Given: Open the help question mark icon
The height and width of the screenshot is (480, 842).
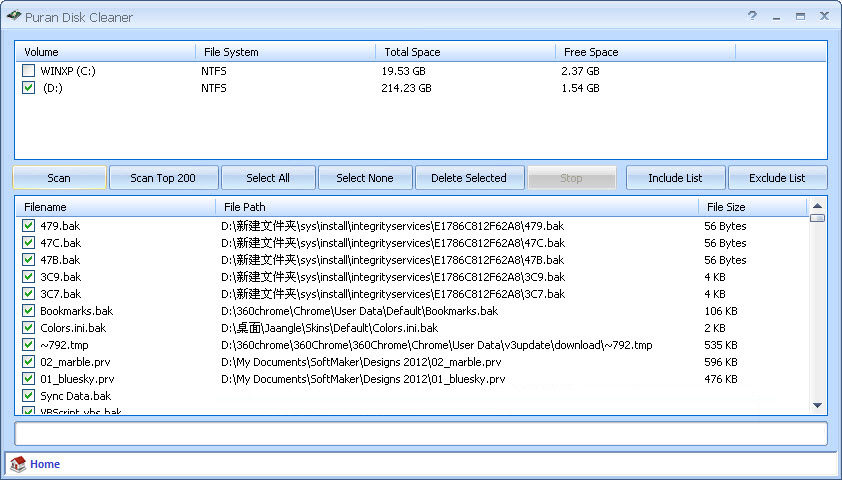Looking at the screenshot, I should [x=752, y=16].
